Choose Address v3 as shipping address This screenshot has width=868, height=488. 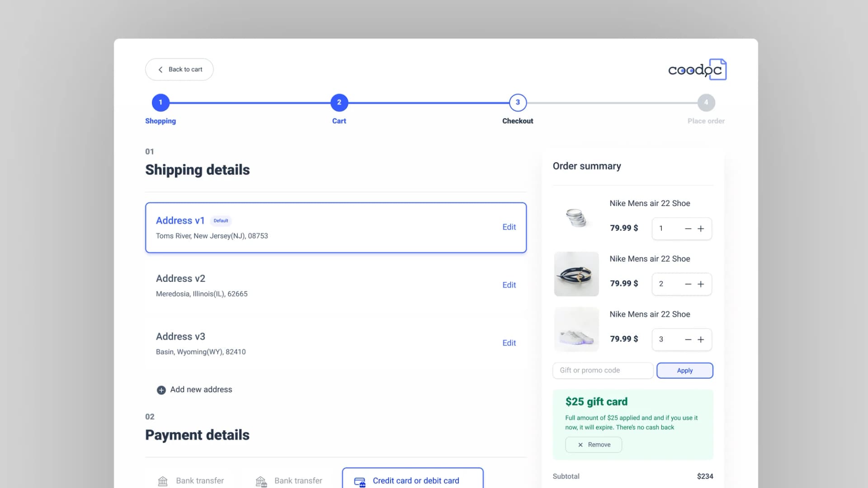(336, 343)
